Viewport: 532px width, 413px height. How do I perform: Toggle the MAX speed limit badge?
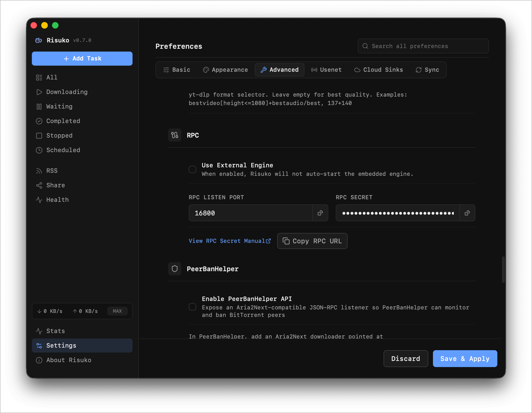(x=117, y=311)
